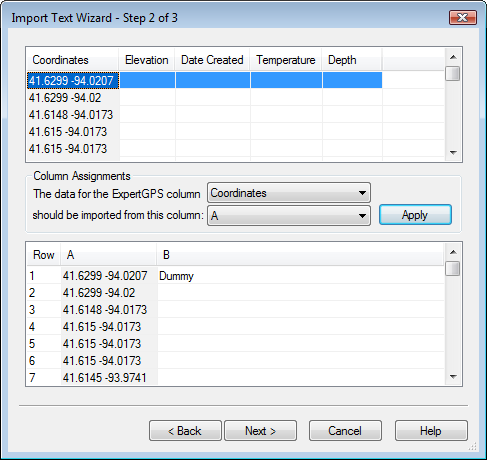Viewport: 487px width, 460px height.
Task: Select the Date Created column header
Action: (212, 60)
